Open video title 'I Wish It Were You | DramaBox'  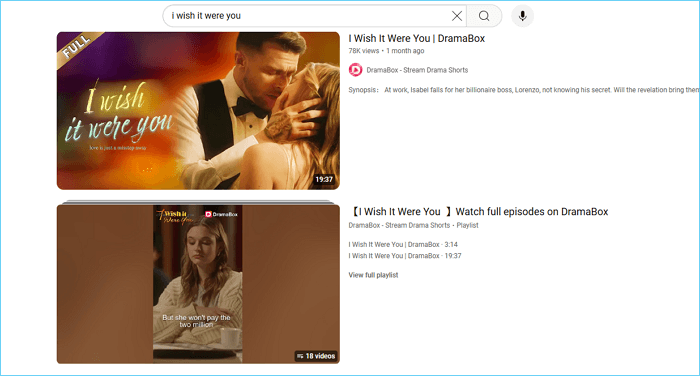[x=417, y=38]
